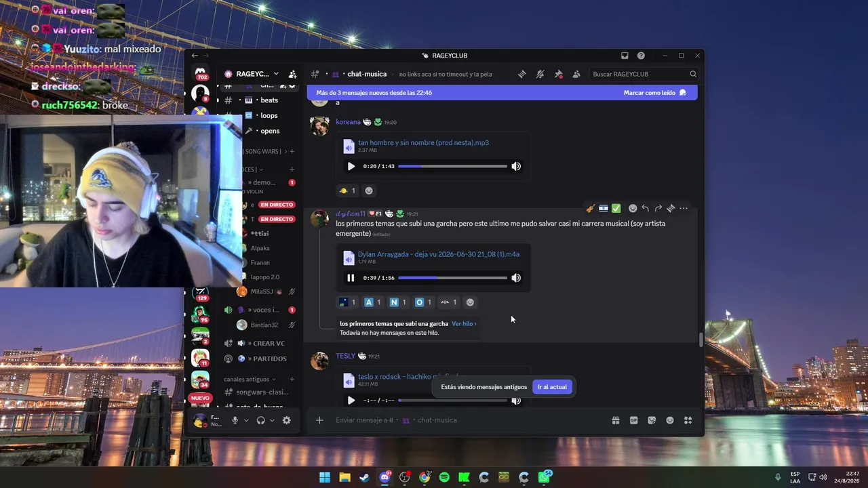Toggle the A letter reaction

pyautogui.click(x=372, y=302)
